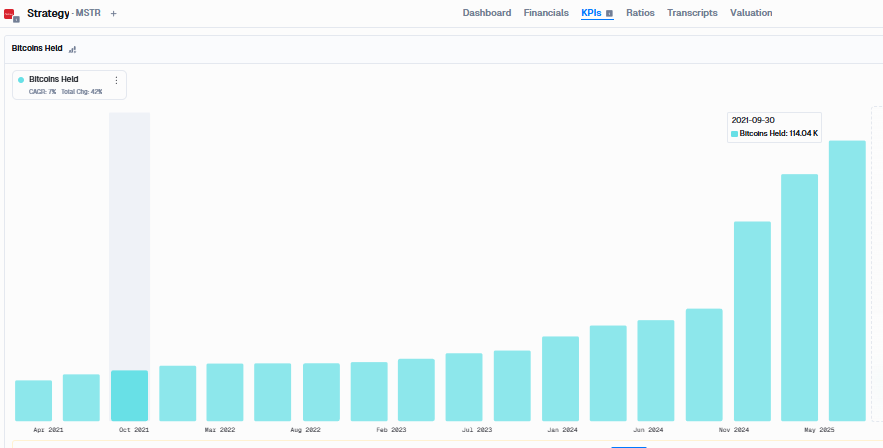Screen dimensions: 883x448
Task: Click the Apr 2021 bar
Action: click(x=33, y=401)
